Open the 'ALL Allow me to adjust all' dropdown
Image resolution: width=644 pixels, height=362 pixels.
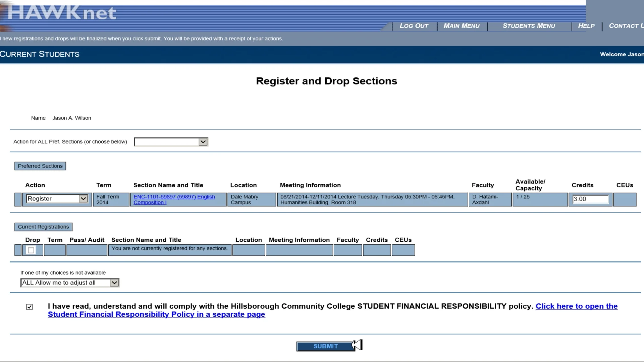point(70,283)
